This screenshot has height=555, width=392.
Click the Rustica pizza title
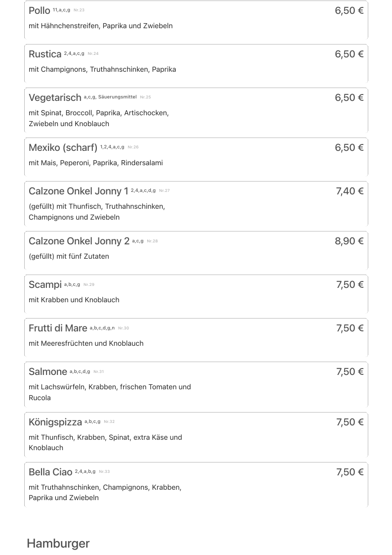45,54
